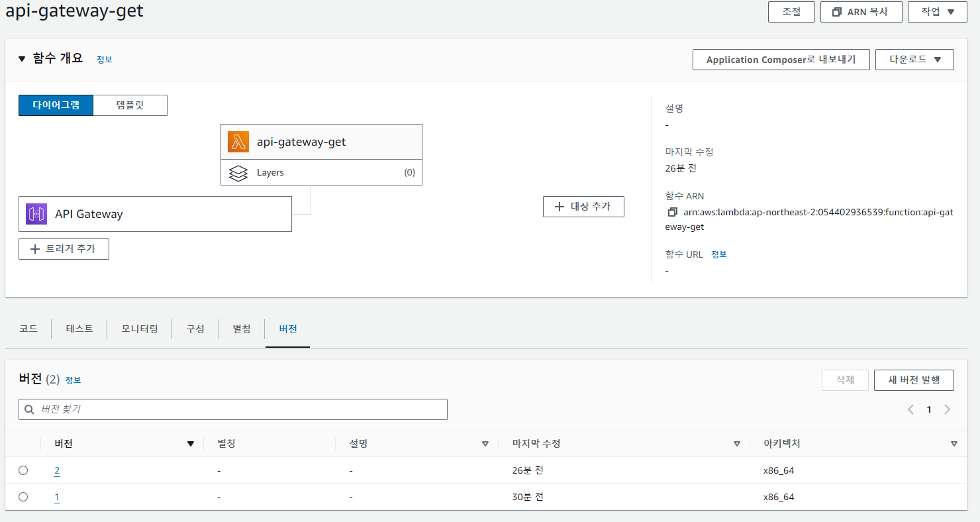Open version 2 link
The width and height of the screenshot is (980, 522).
(x=57, y=471)
